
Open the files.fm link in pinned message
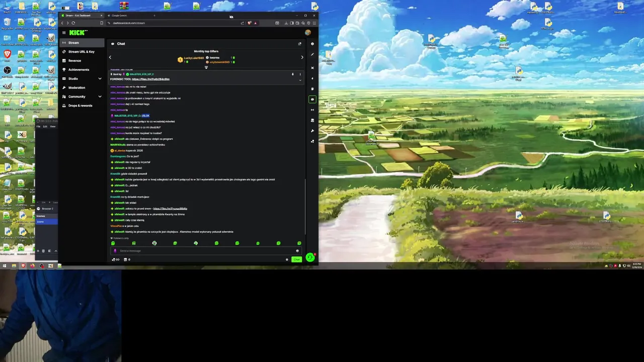tap(150, 79)
